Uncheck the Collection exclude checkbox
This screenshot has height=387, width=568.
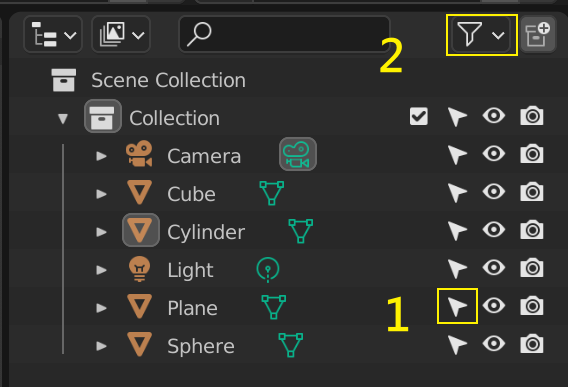(x=419, y=116)
